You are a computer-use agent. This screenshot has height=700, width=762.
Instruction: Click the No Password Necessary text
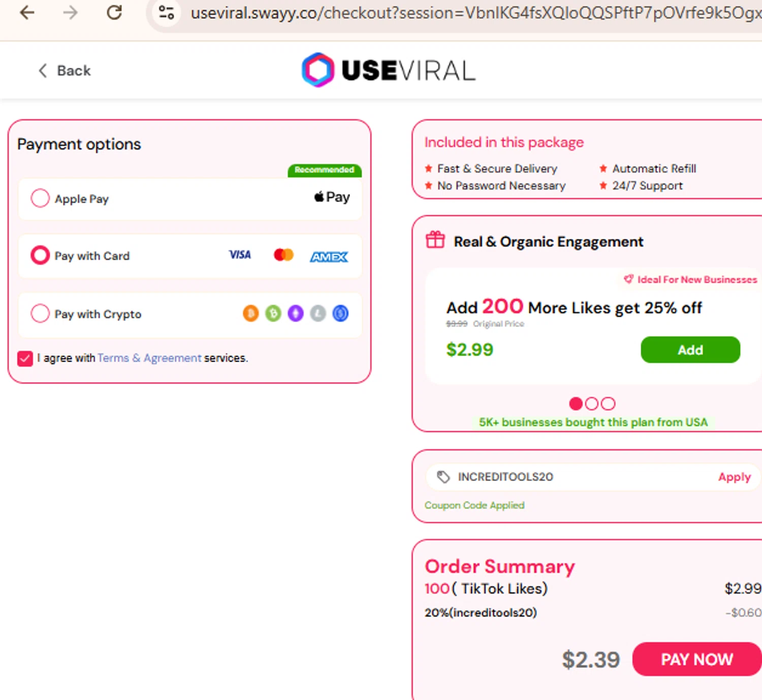point(501,185)
